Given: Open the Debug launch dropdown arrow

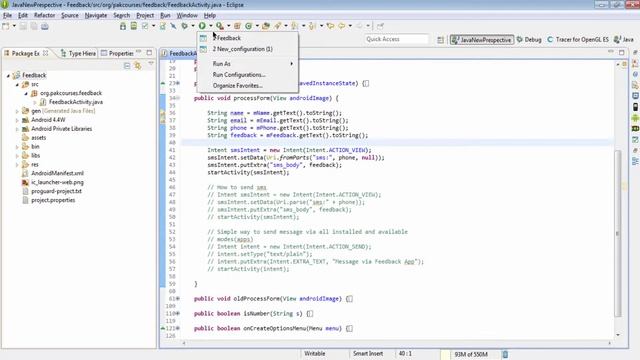Looking at the screenshot, I should 193,26.
